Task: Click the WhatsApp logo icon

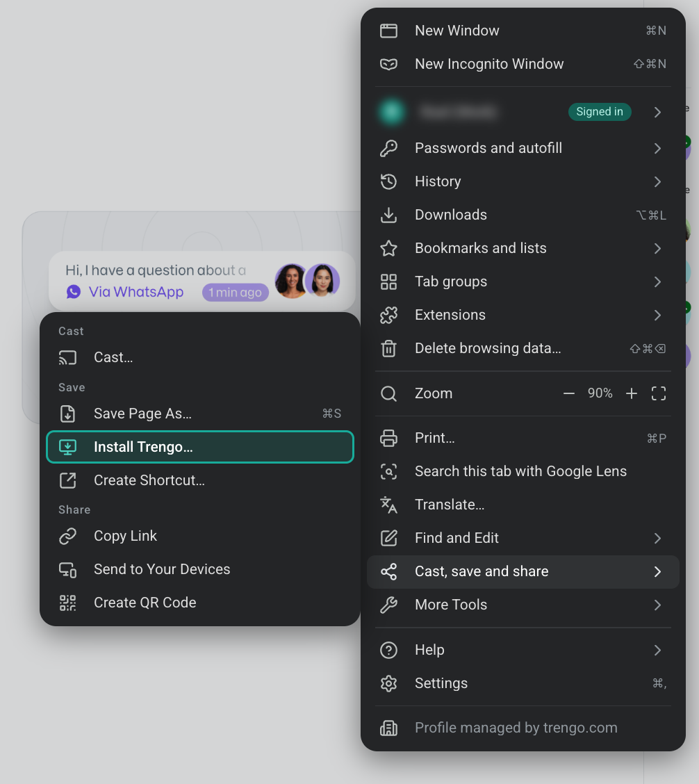Action: [74, 292]
